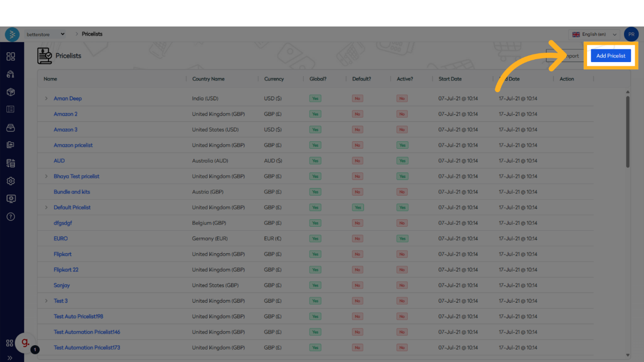Image resolution: width=644 pixels, height=362 pixels.
Task: Open the betterstore store dropdown
Action: [46, 35]
